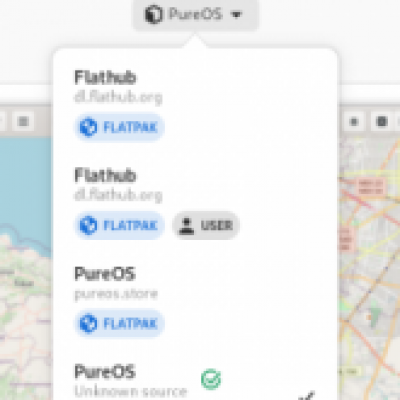Click the Flatpak icon in first Flathub badge

[88, 127]
